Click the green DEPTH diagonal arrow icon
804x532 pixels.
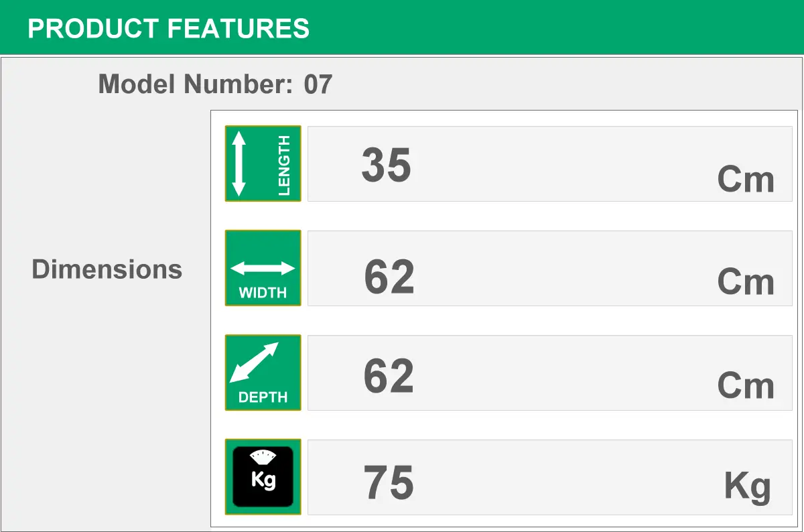point(263,373)
